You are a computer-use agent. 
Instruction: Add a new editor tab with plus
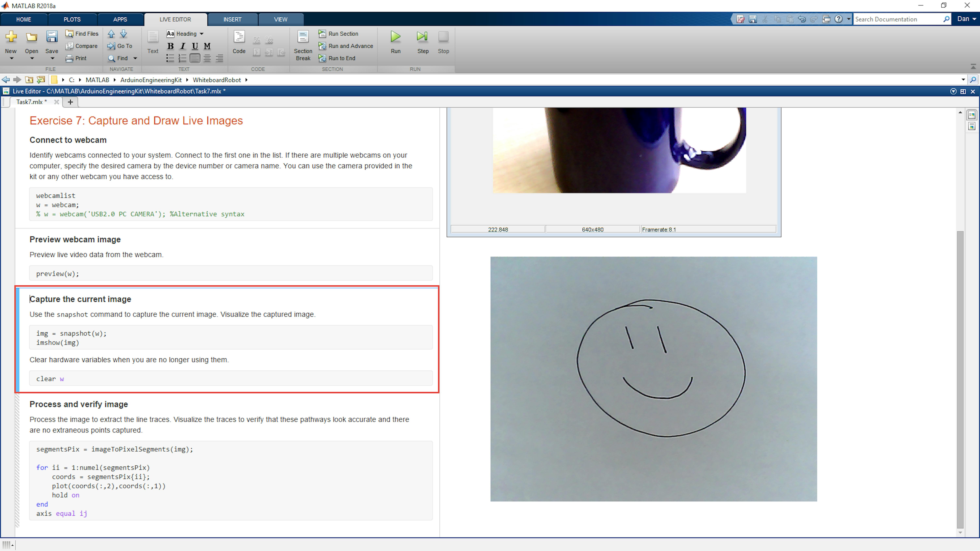point(70,102)
